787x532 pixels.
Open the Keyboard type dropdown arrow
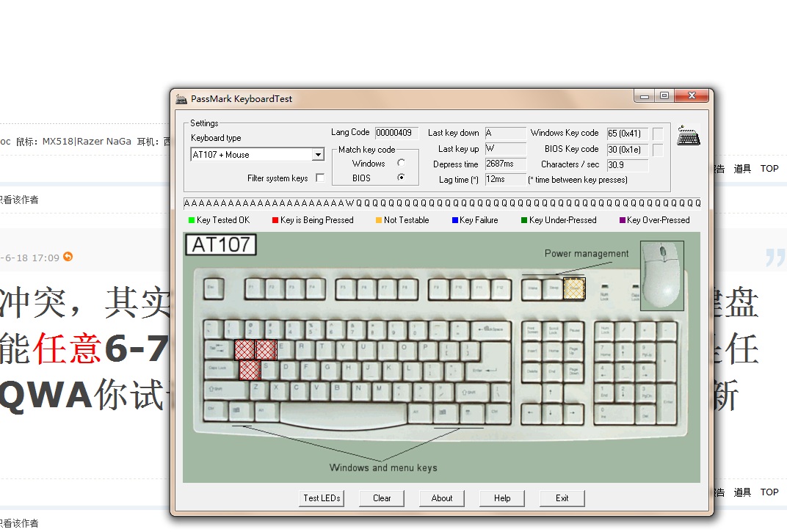(x=318, y=155)
